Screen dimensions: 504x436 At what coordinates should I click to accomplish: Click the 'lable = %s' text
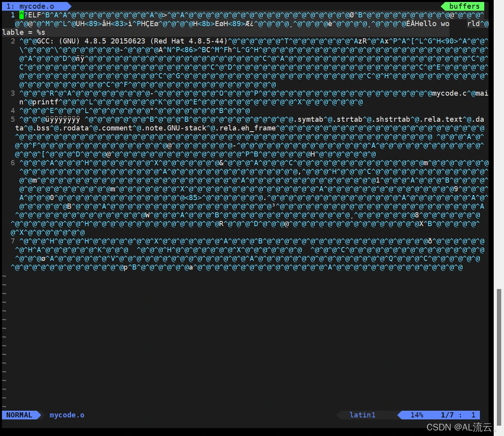tap(24, 32)
